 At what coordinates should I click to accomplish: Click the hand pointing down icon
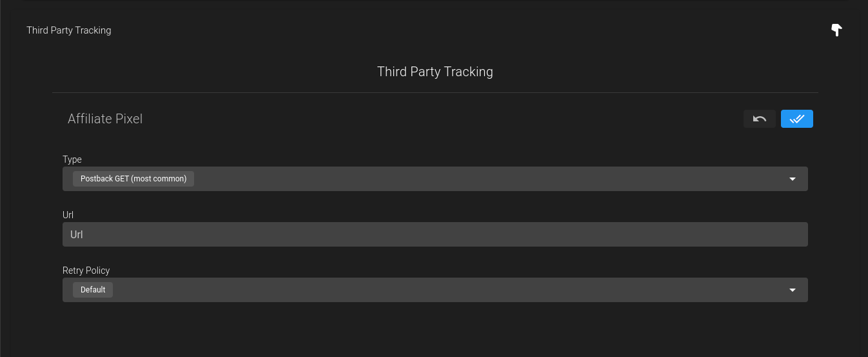pyautogui.click(x=836, y=30)
